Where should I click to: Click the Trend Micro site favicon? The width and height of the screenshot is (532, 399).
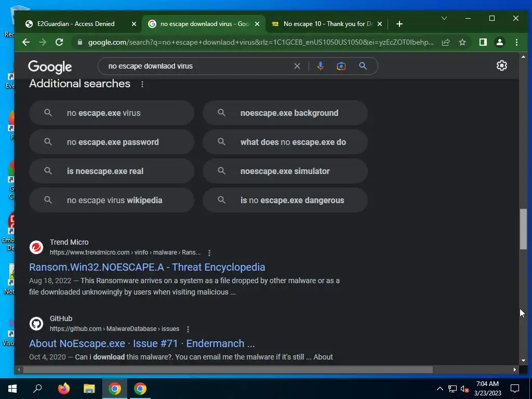pos(36,247)
